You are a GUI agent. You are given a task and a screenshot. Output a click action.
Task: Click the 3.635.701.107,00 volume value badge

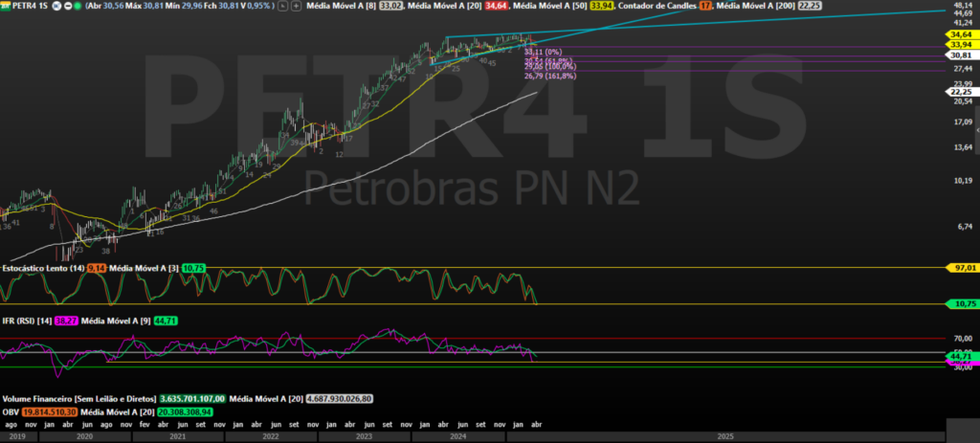192,398
